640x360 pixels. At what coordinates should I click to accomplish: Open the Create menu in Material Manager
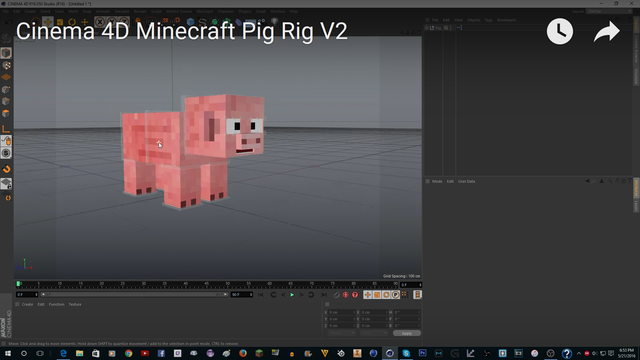tap(27, 304)
